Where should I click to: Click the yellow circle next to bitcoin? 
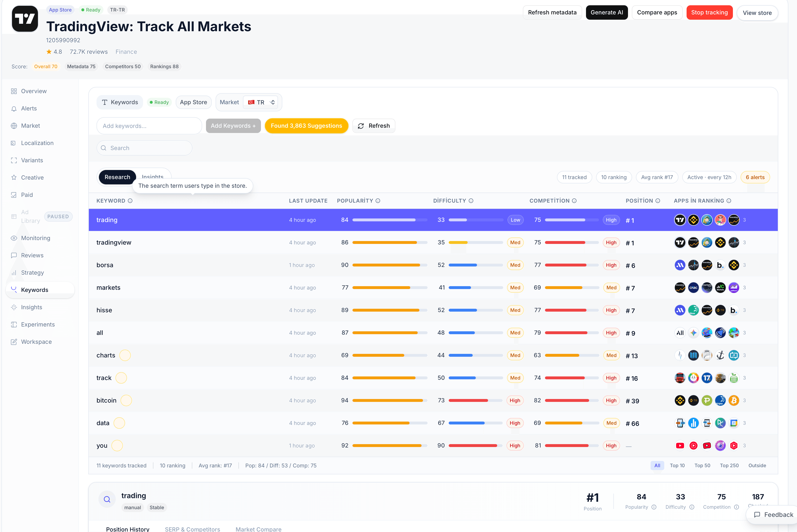tap(126, 401)
